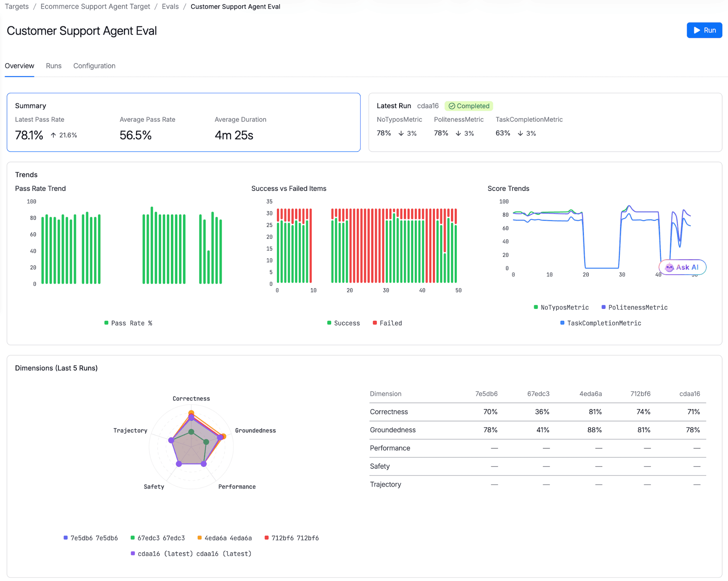Toggle 4eda6a radar legend entry
Screen dimensions: 728x581
[x=225, y=538]
